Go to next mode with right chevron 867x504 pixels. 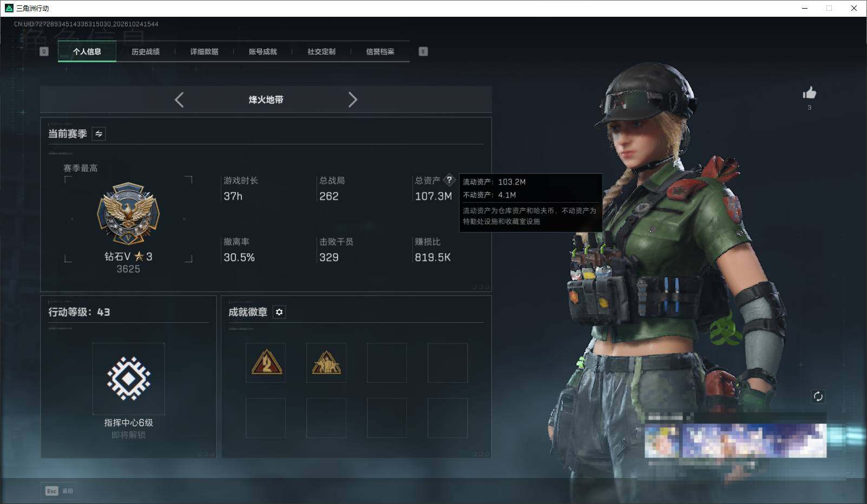[353, 100]
